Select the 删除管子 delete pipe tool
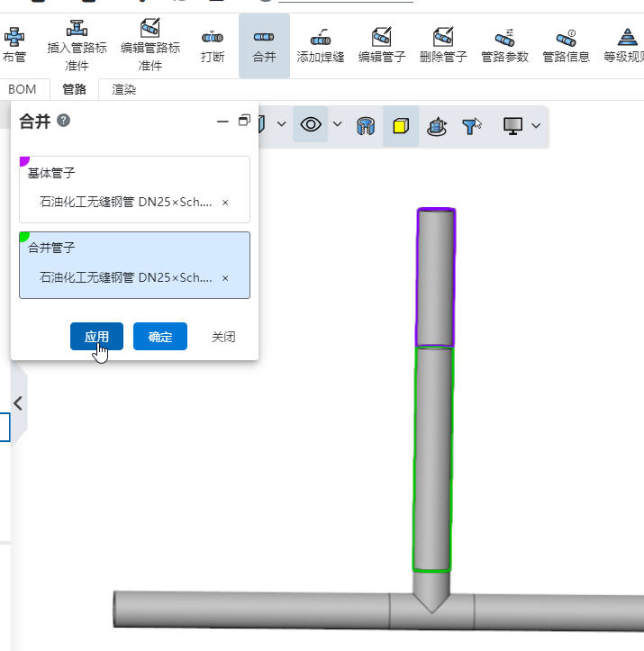This screenshot has height=651, width=644. tap(443, 46)
